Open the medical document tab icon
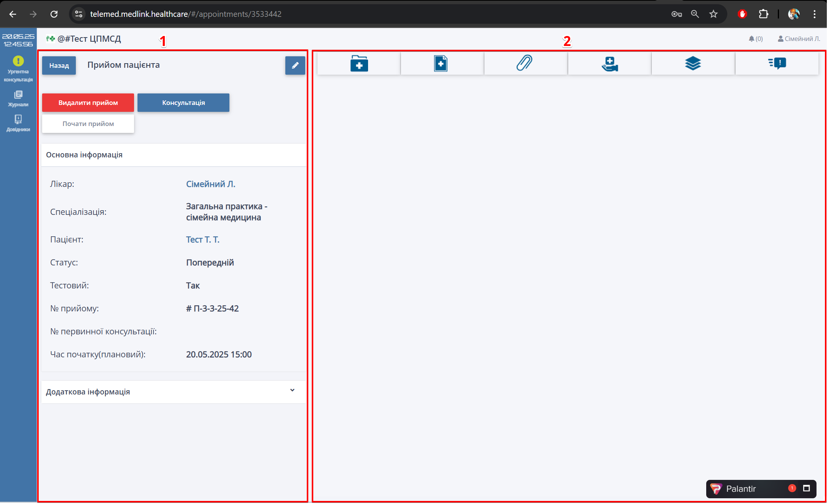Screen dimensions: 828x504 (441, 63)
